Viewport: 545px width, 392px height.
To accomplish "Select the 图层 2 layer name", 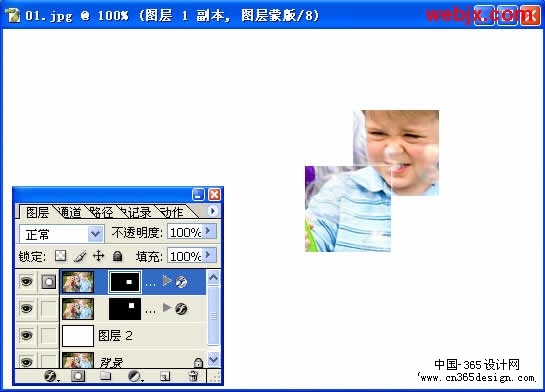I will [115, 336].
